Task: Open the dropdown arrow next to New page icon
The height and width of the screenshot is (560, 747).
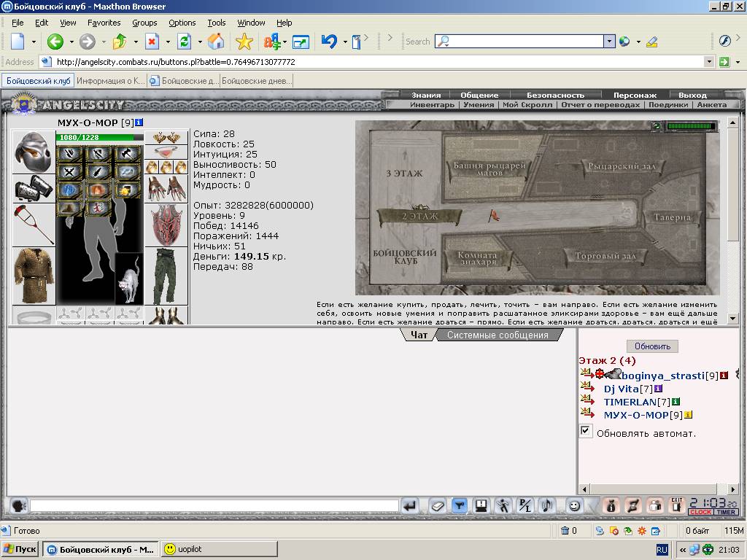Action: (34, 42)
